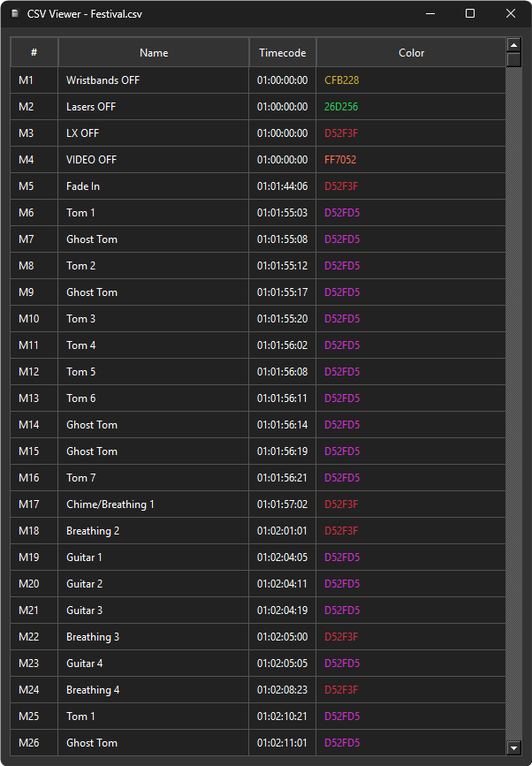Viewport: 532px width, 766px height.
Task: Click the M6 row number cell
Action: pyautogui.click(x=34, y=213)
